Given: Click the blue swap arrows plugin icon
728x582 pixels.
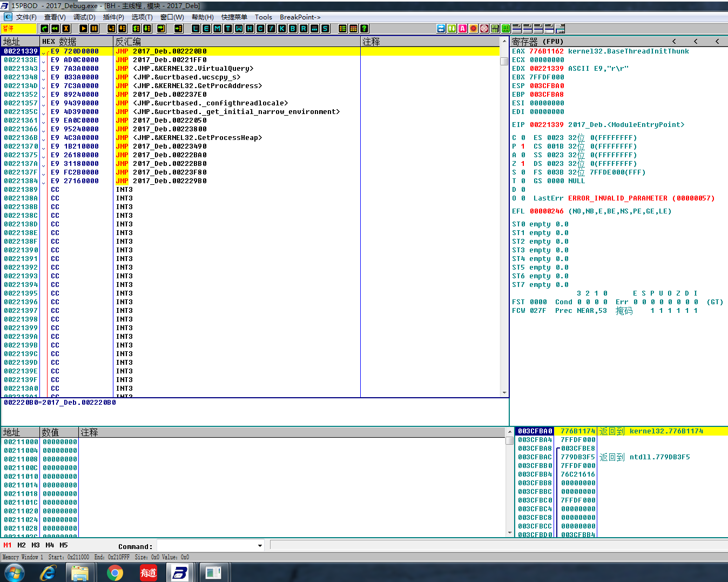Looking at the screenshot, I should [441, 28].
